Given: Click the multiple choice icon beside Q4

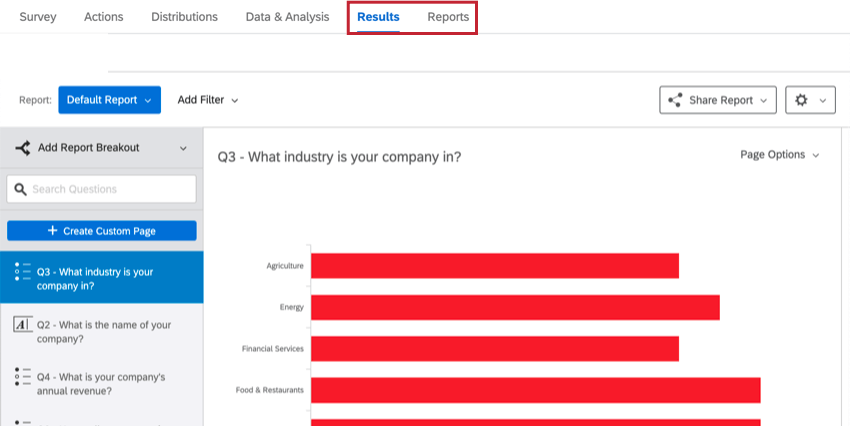Looking at the screenshot, I should pos(22,377).
